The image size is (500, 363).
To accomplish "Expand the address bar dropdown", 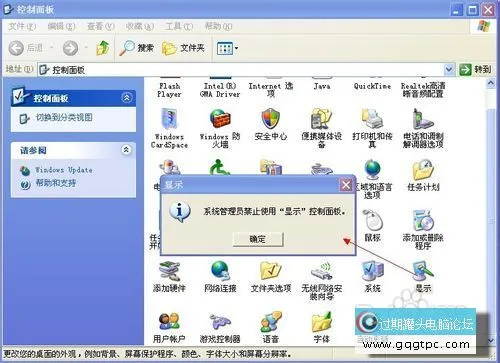I will click(449, 69).
